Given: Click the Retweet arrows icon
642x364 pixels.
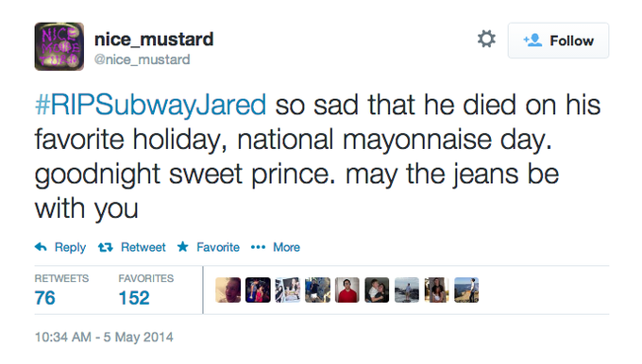Looking at the screenshot, I should tap(105, 247).
